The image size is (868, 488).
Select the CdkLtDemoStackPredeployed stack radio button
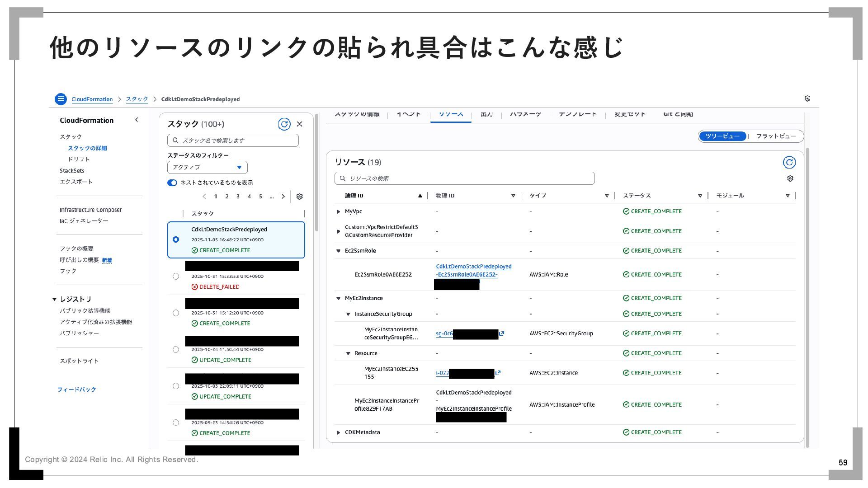tap(176, 239)
